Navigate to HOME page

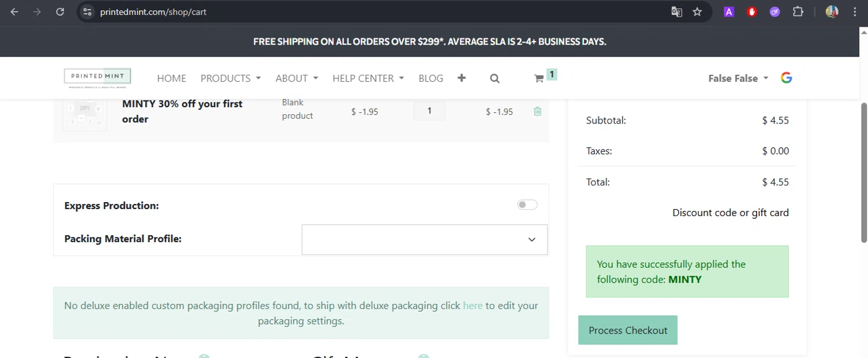click(x=171, y=78)
